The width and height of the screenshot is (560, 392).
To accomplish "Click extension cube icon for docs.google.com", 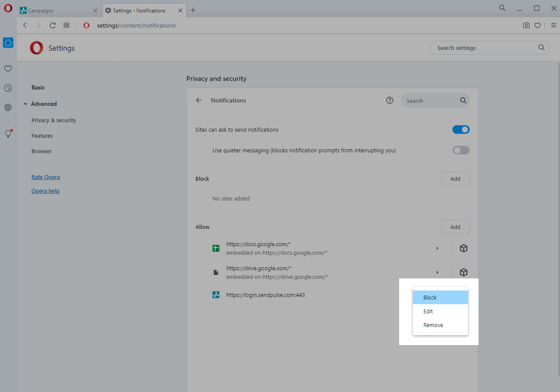I will click(463, 248).
